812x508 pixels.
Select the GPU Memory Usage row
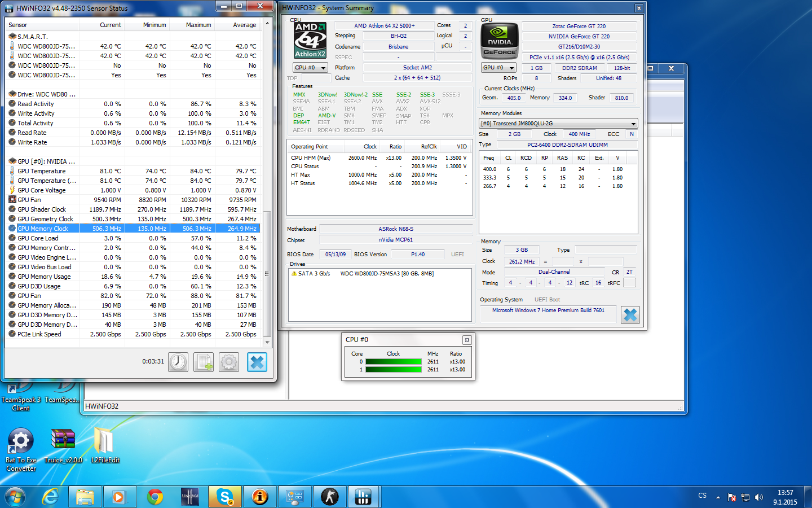[x=133, y=277]
